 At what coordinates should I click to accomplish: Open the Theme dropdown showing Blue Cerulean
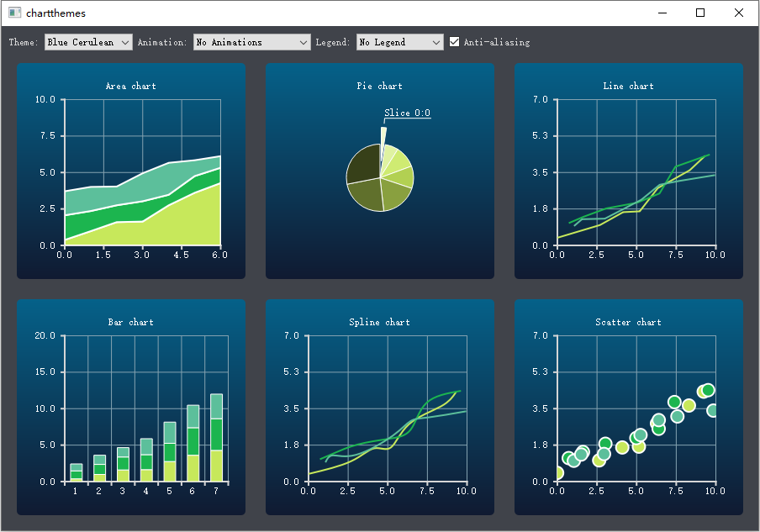pyautogui.click(x=88, y=42)
